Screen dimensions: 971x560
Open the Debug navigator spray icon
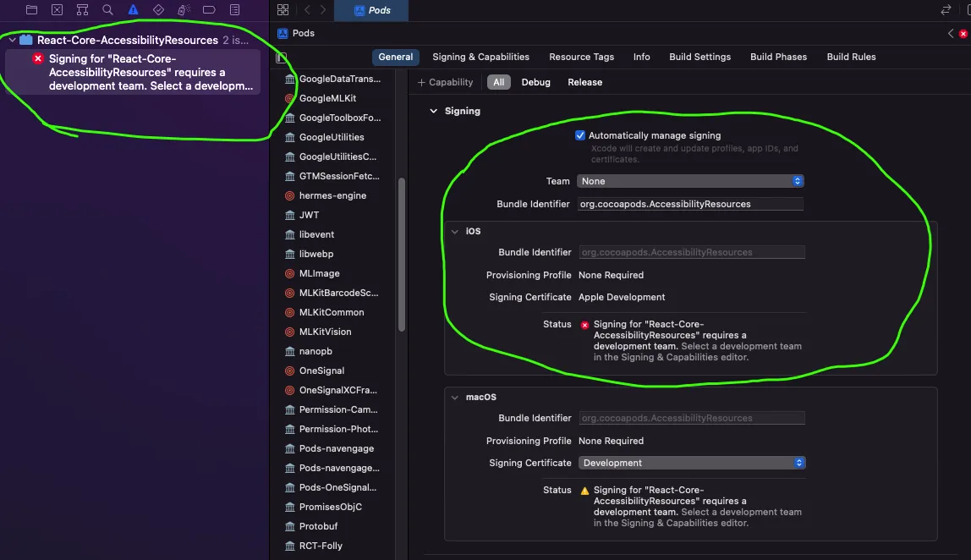184,10
